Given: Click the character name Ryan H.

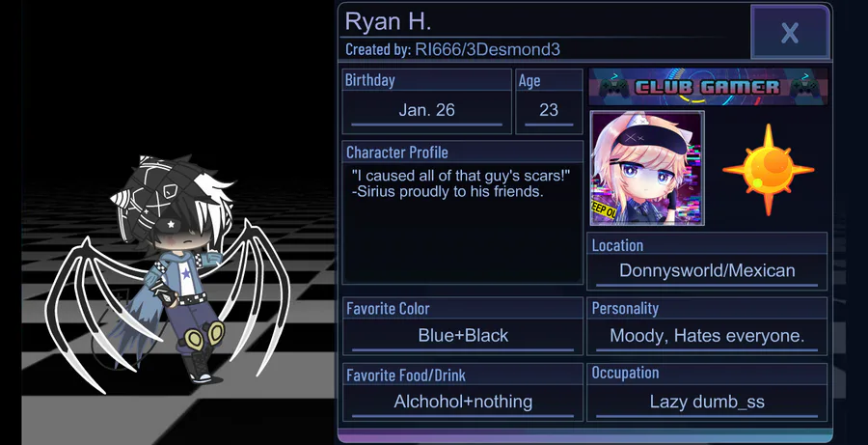Looking at the screenshot, I should coord(388,21).
